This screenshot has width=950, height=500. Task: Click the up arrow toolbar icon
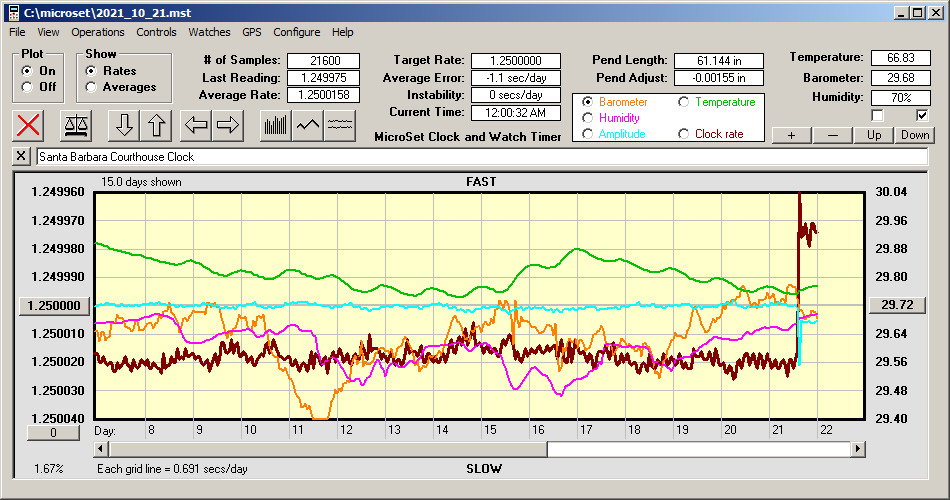(x=156, y=125)
